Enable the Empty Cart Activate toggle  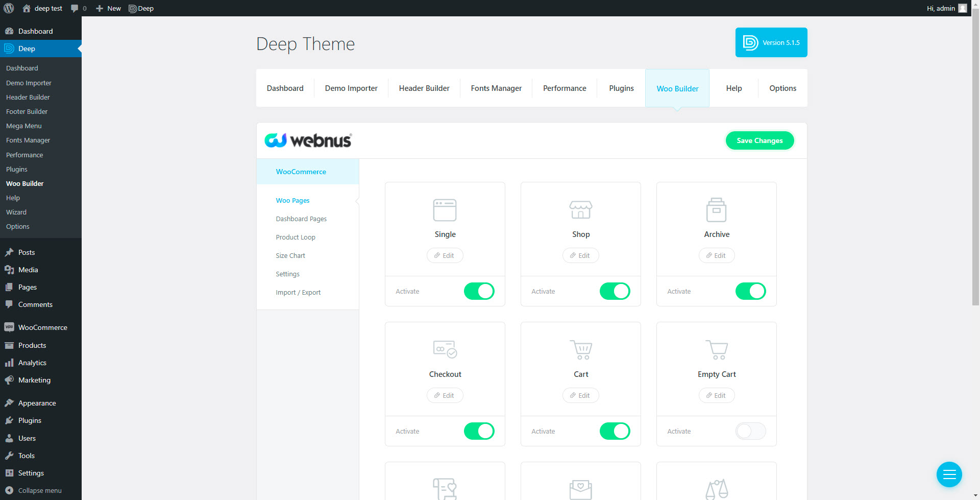click(x=751, y=431)
